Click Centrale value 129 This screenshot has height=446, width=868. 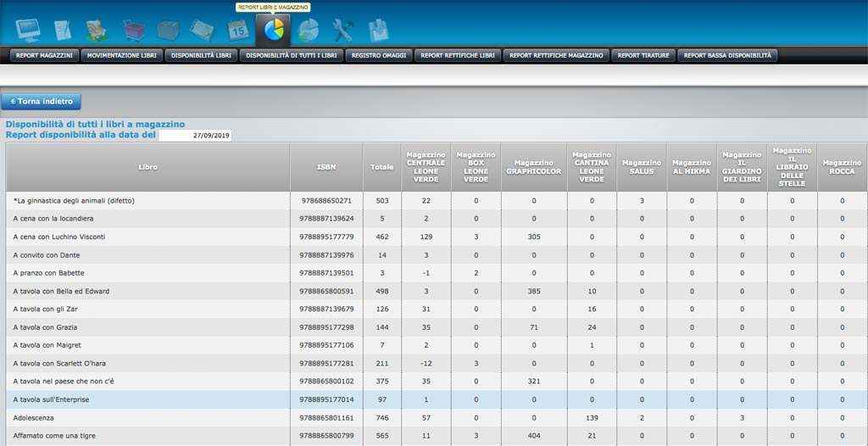tap(426, 237)
